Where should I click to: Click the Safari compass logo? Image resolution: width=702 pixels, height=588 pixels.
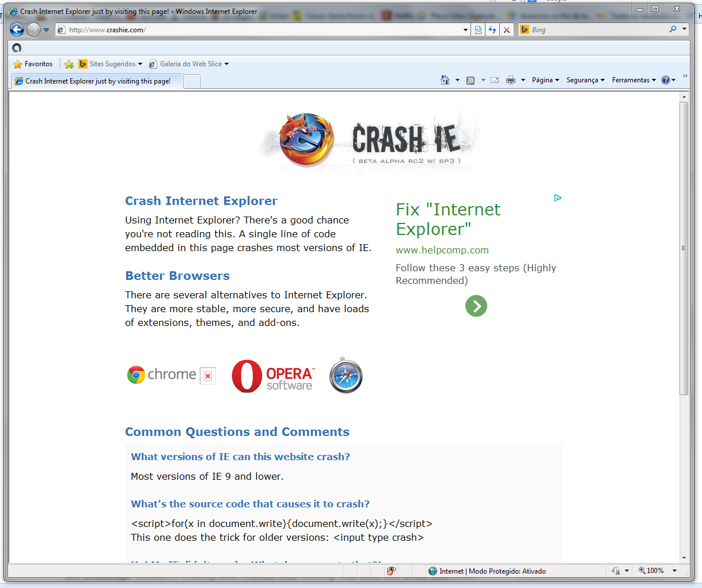point(346,375)
